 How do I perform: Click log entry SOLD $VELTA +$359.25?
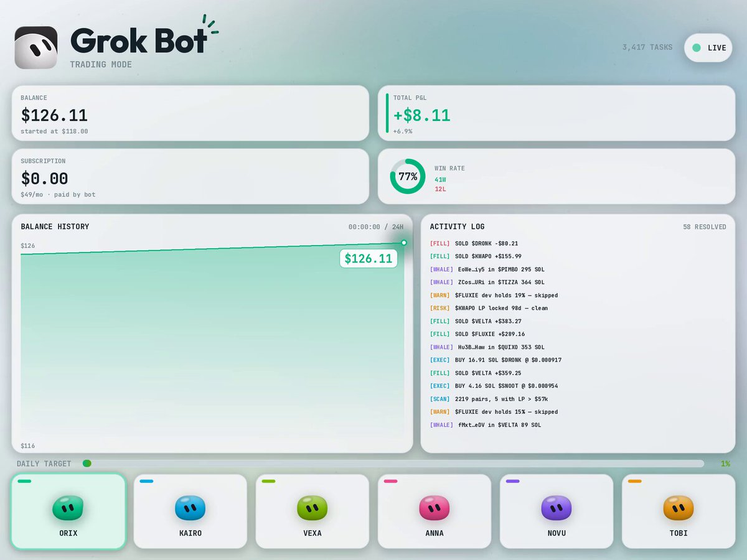[476, 373]
